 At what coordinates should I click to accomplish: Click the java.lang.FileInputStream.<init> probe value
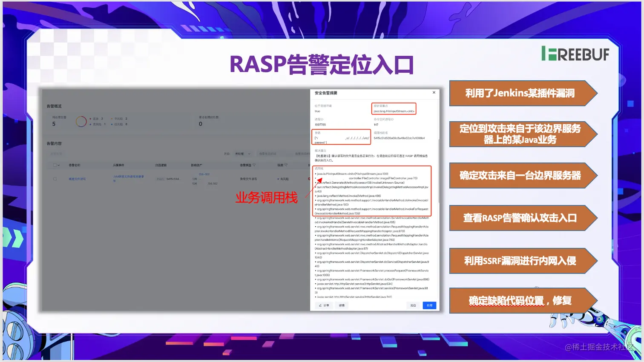394,111
